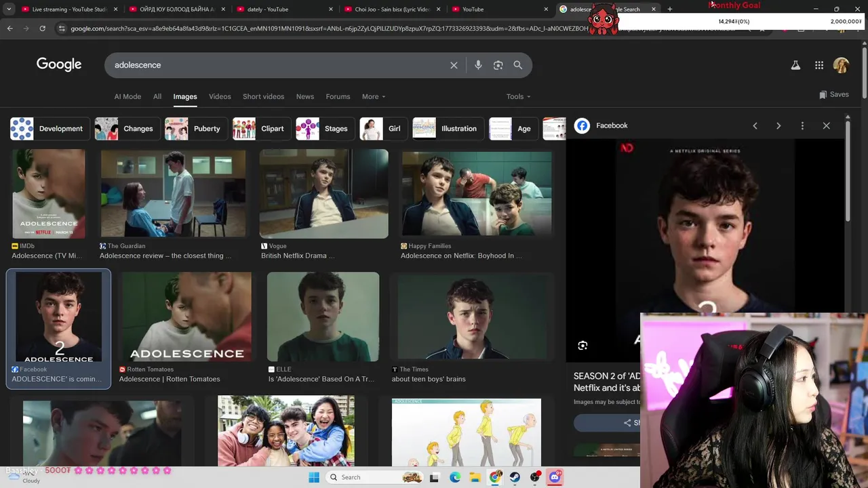Switch to the dately - YouTube browser tab
868x488 pixels.
point(285,9)
